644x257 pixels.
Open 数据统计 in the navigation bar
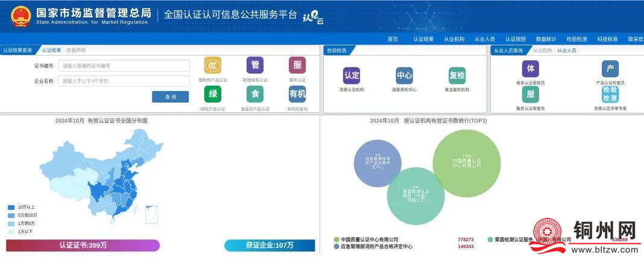[x=546, y=39]
